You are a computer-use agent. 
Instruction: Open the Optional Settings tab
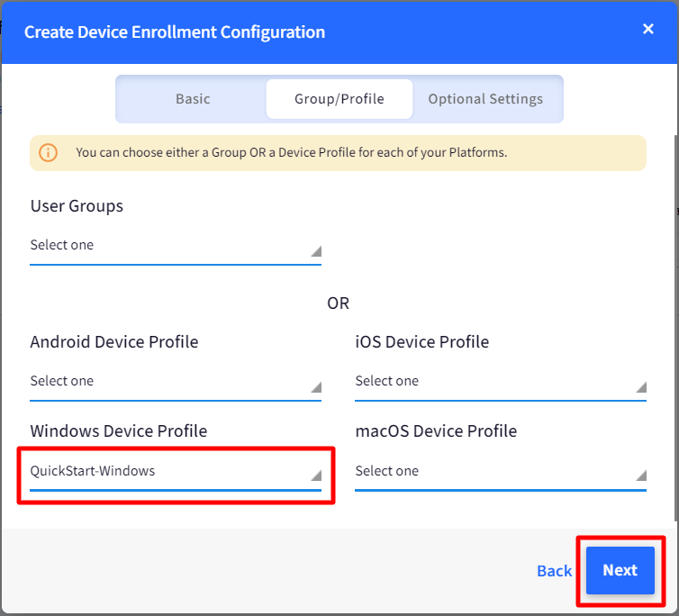pos(485,99)
